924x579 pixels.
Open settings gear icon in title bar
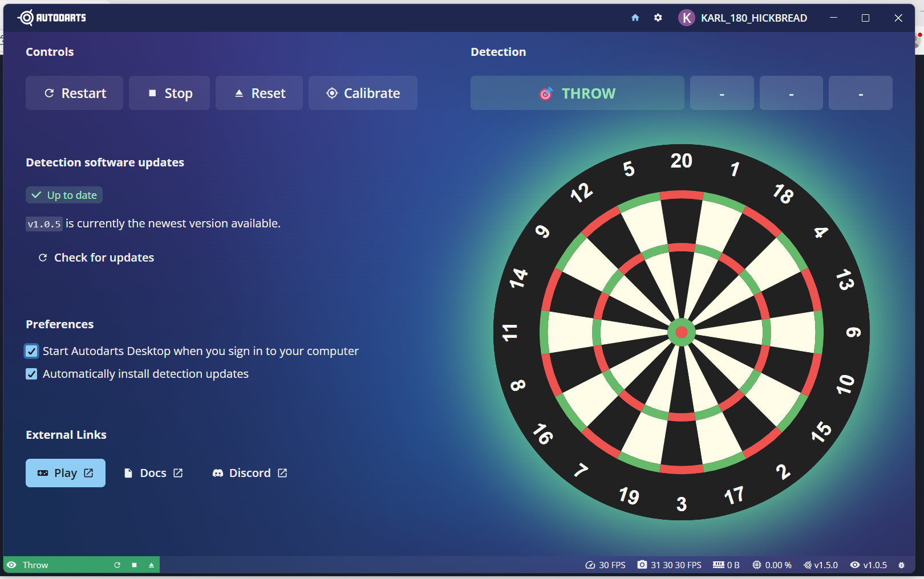coord(658,18)
